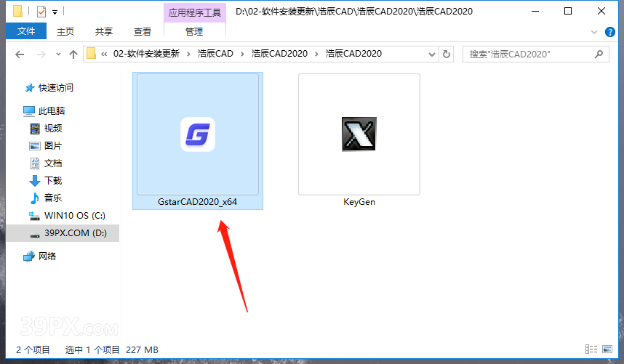
Task: Refresh the current folder
Action: tap(447, 54)
